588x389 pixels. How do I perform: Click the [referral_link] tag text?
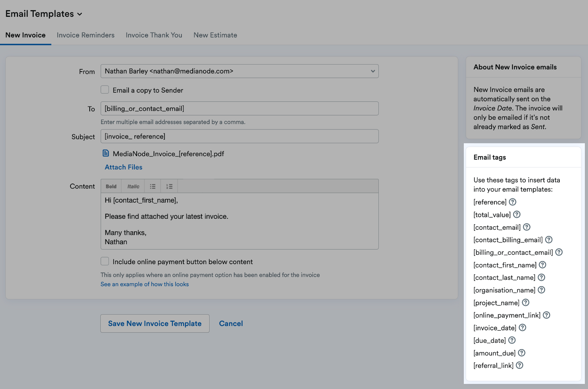[494, 366]
